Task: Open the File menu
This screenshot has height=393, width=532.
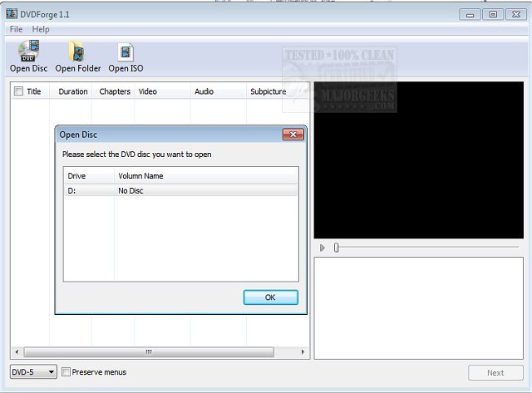Action: tap(16, 29)
